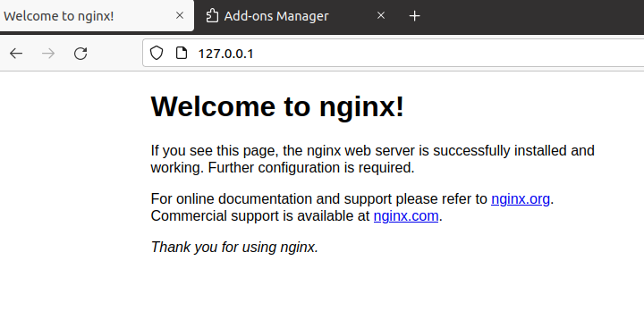Focus the address bar showing 127.0.0.1

pos(393,53)
